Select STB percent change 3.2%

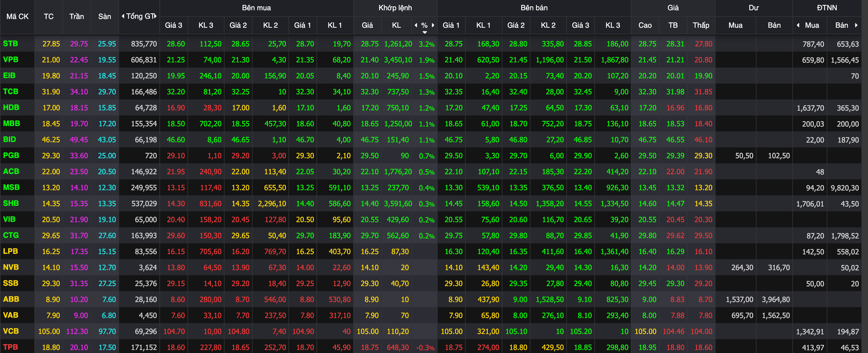click(426, 44)
